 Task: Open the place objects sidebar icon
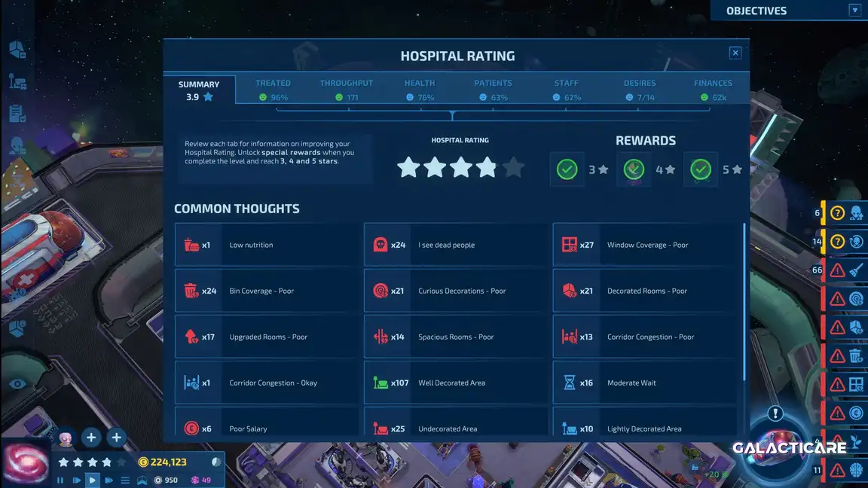[x=17, y=82]
